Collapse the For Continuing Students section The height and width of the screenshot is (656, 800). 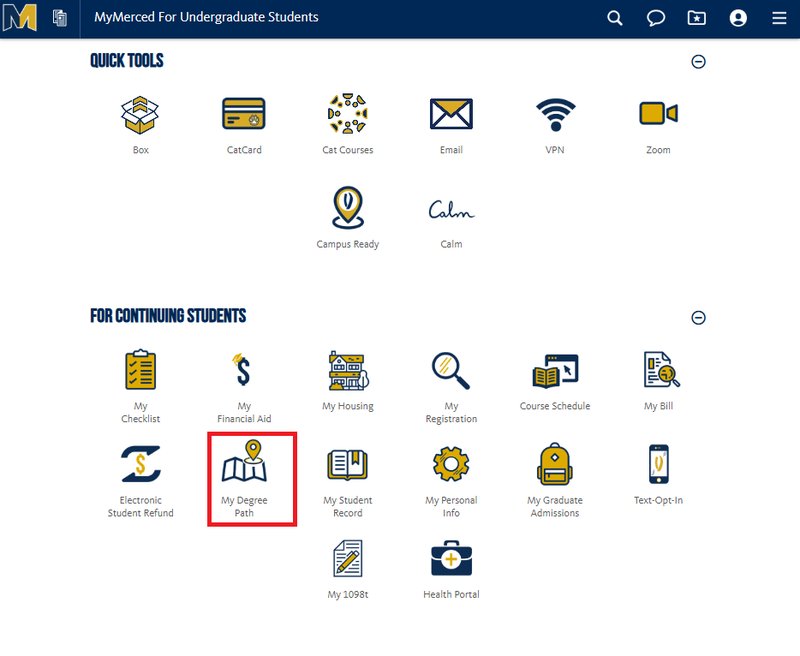coord(698,318)
